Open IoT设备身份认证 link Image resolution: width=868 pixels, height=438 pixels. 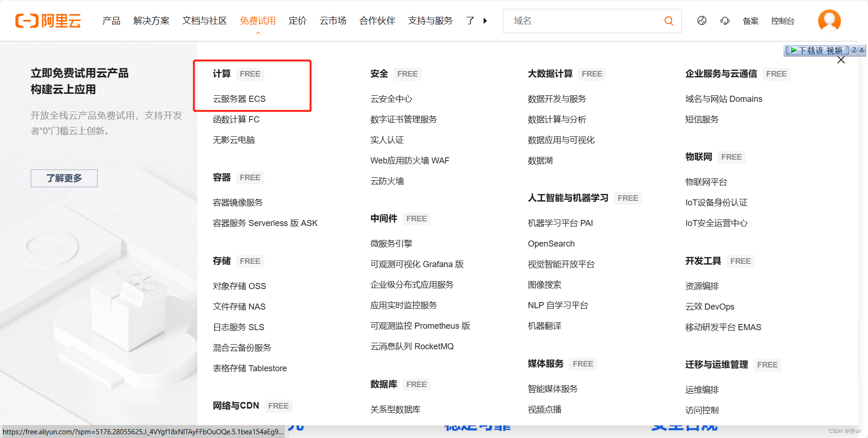tap(716, 202)
